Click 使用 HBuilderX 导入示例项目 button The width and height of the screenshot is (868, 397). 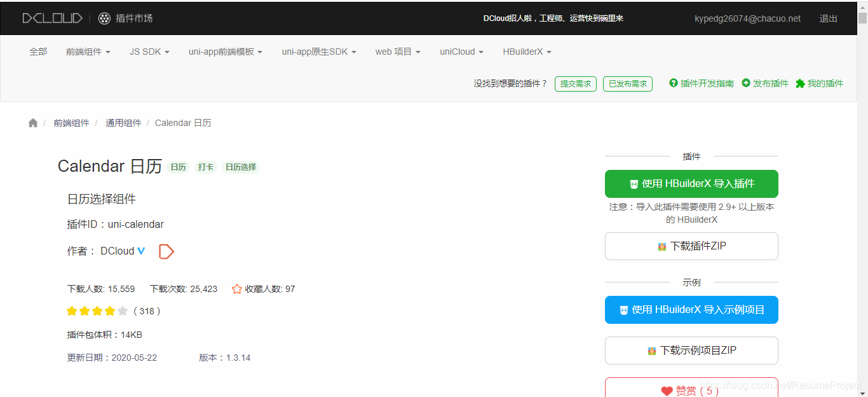[691, 310]
